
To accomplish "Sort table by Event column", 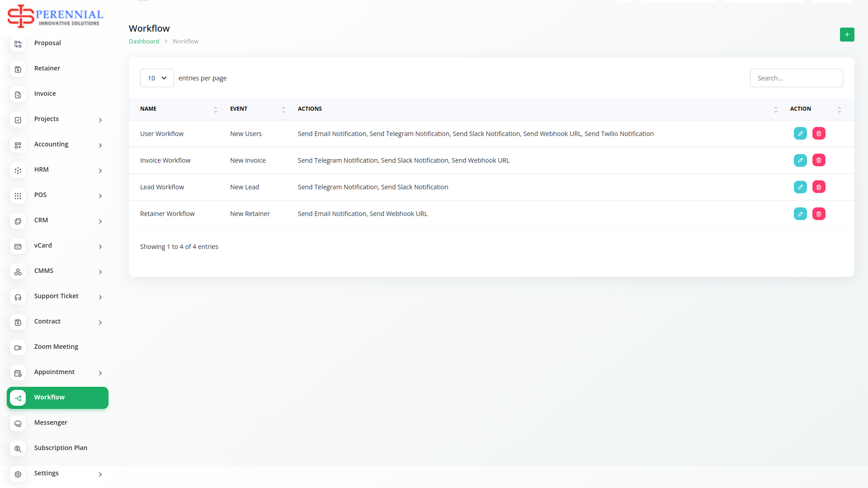I will coord(283,109).
